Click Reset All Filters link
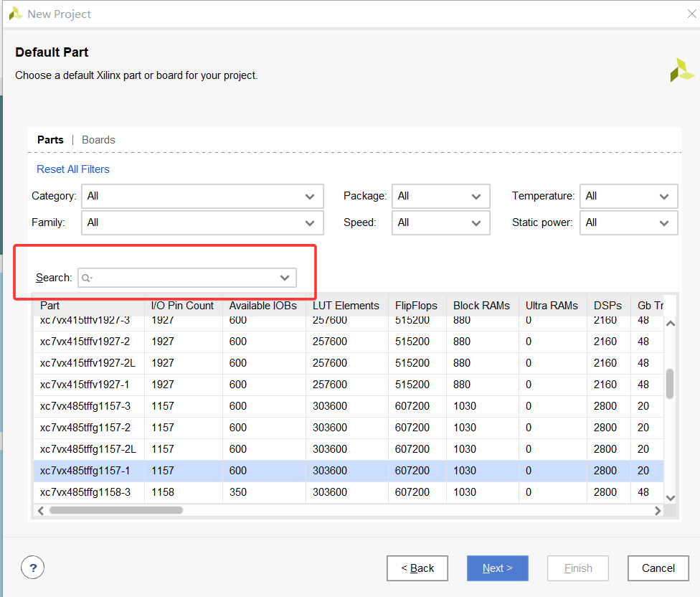 (73, 169)
